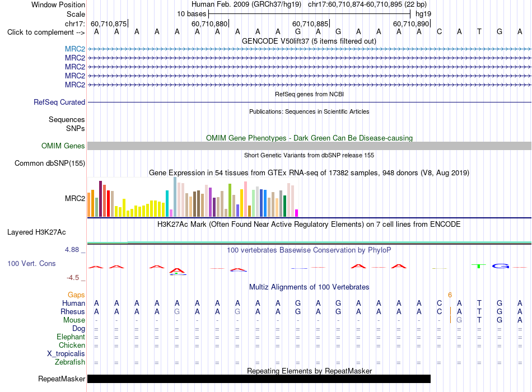Click the 60,710,880 position marker
This screenshot has height=392, width=532.
pyautogui.click(x=209, y=24)
